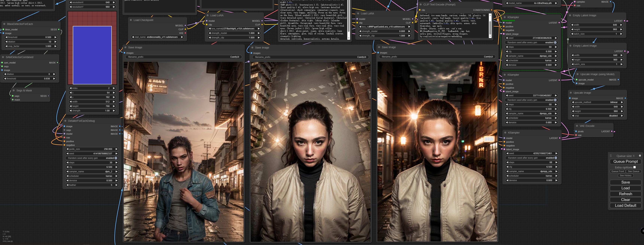The width and height of the screenshot is (644, 245).
Task: Toggle random seed option in DetailerForEachDebug node
Action: [116, 158]
